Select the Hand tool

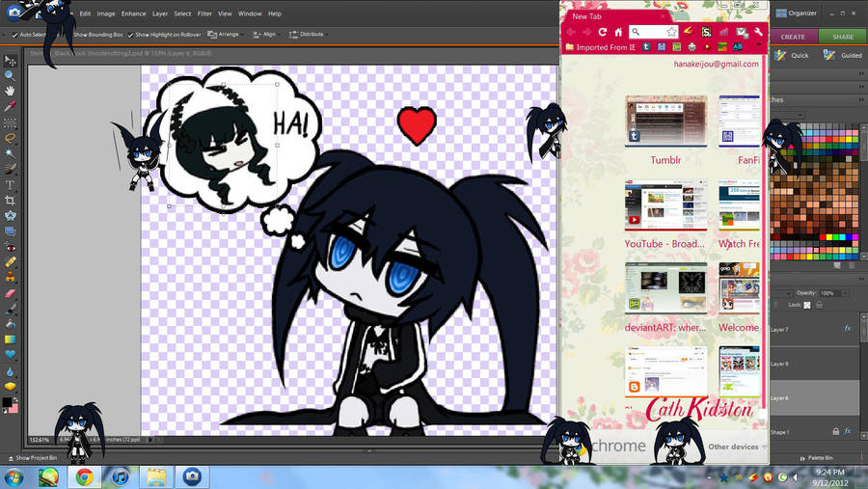click(x=10, y=91)
